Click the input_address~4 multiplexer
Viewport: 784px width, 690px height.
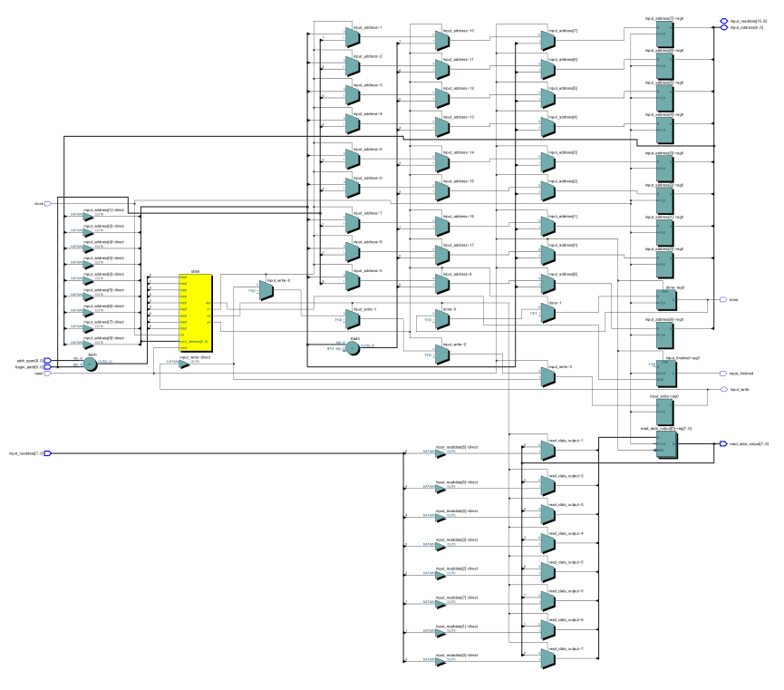353,123
